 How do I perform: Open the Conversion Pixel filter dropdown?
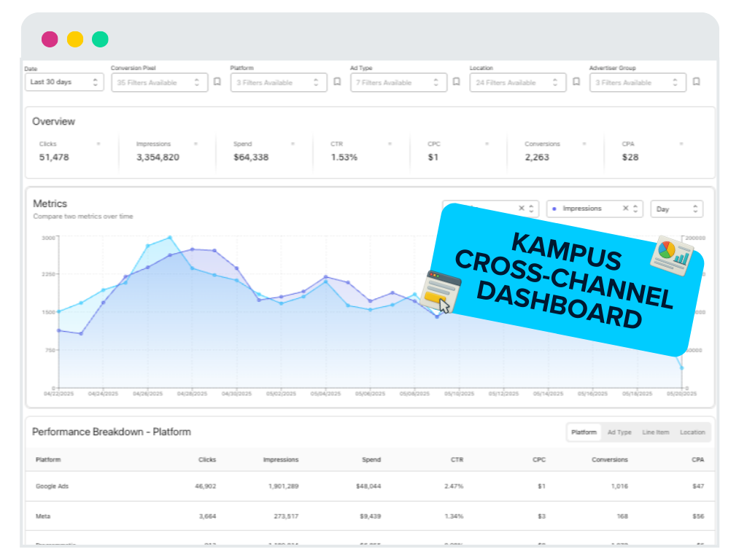(160, 82)
